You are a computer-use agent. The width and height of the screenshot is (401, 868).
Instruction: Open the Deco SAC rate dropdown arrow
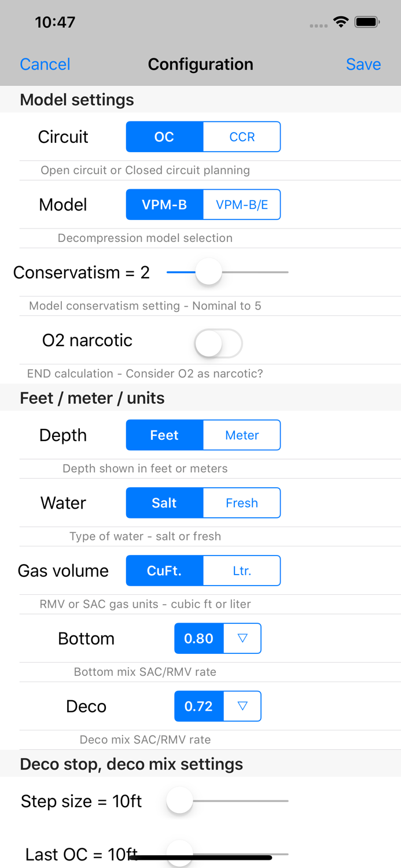242,706
